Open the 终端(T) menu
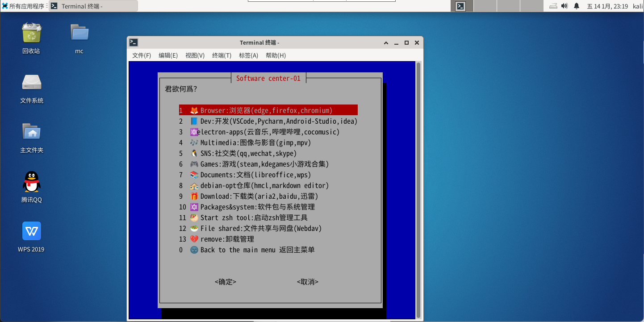The image size is (644, 322). (222, 55)
